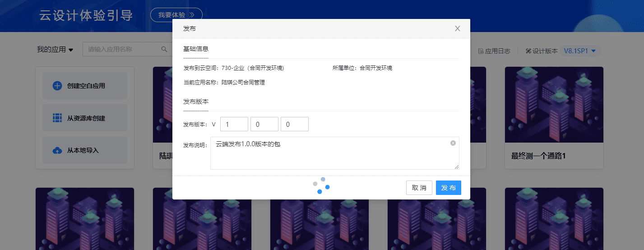Click the 我要体验 button in banner
This screenshot has height=250, width=644.
[176, 15]
